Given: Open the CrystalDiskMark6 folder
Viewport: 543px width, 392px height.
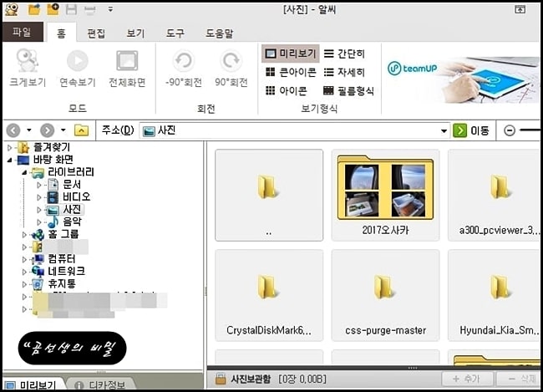Looking at the screenshot, I should (x=269, y=295).
